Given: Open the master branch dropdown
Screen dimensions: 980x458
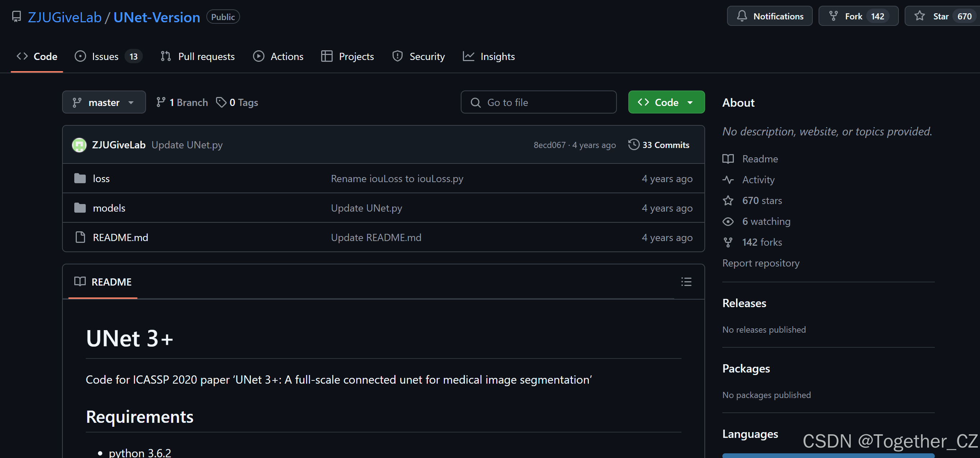Looking at the screenshot, I should (x=103, y=102).
